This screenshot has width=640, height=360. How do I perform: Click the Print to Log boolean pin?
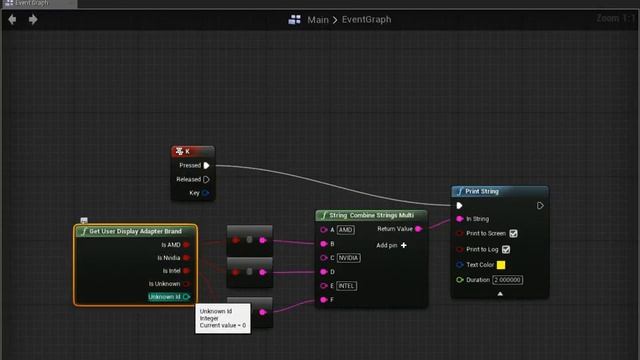[x=460, y=249]
